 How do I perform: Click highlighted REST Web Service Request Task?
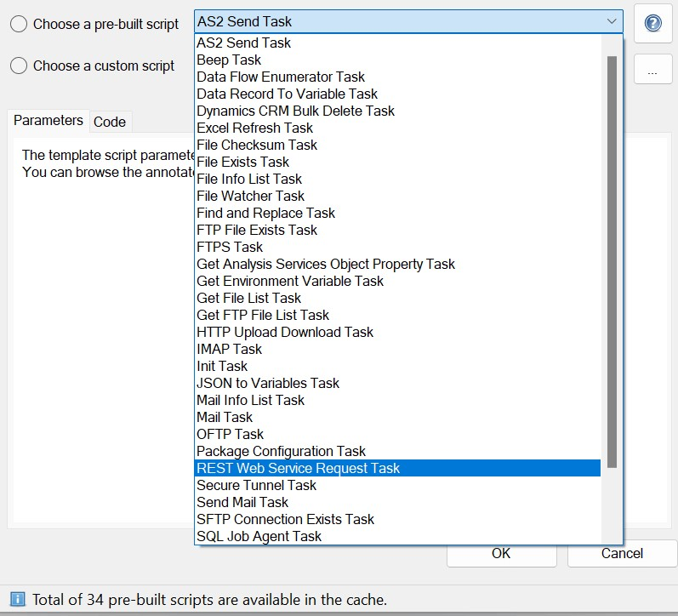tap(397, 468)
